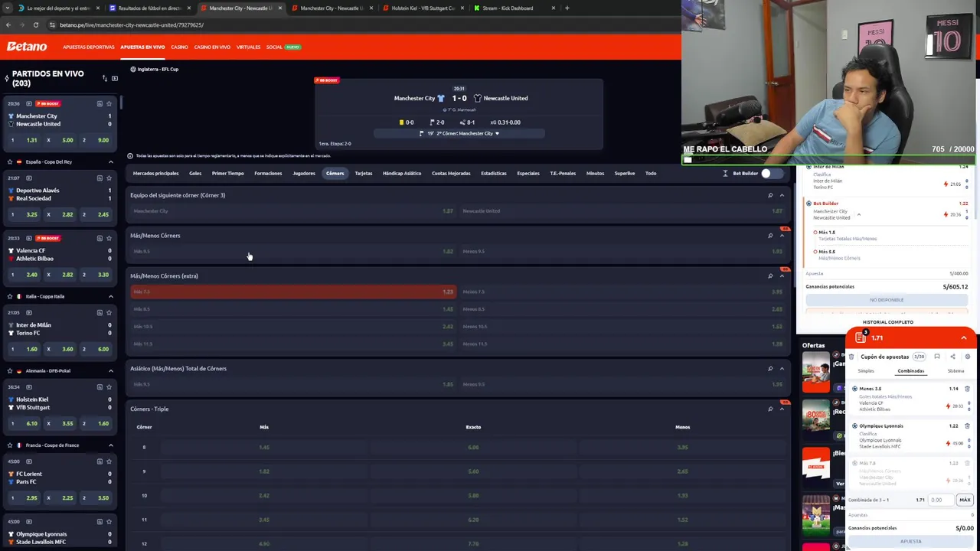Toggle the Más 7.5 selection checkbox in coupon
Image resolution: width=980 pixels, height=551 pixels.
tap(854, 463)
